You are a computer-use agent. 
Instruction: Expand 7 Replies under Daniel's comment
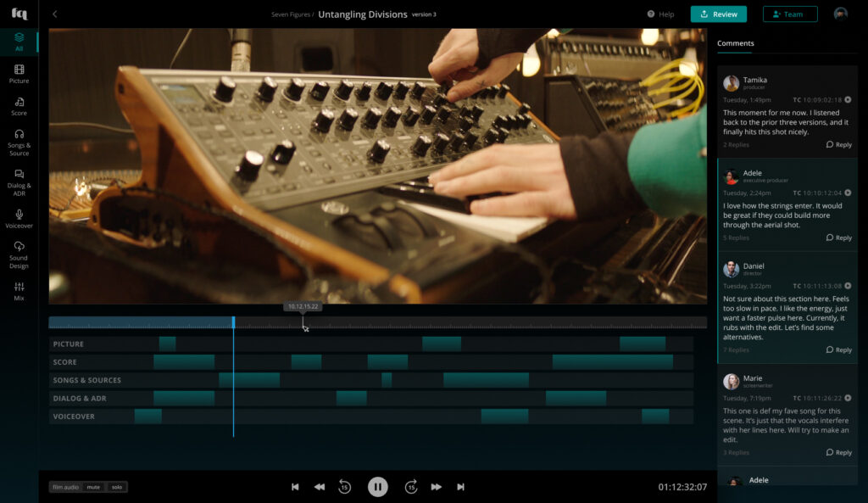(736, 350)
